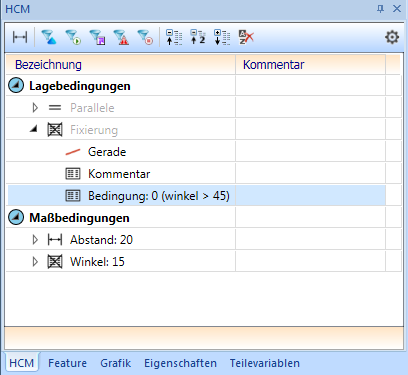Image resolution: width=408 pixels, height=375 pixels.
Task: Select the Parallele entry
Action: coord(92,108)
